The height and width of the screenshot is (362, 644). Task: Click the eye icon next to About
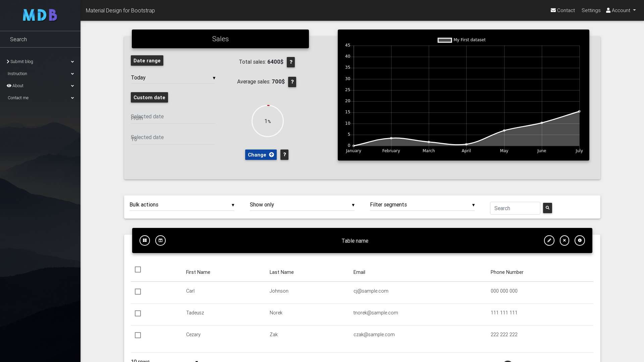pos(9,86)
